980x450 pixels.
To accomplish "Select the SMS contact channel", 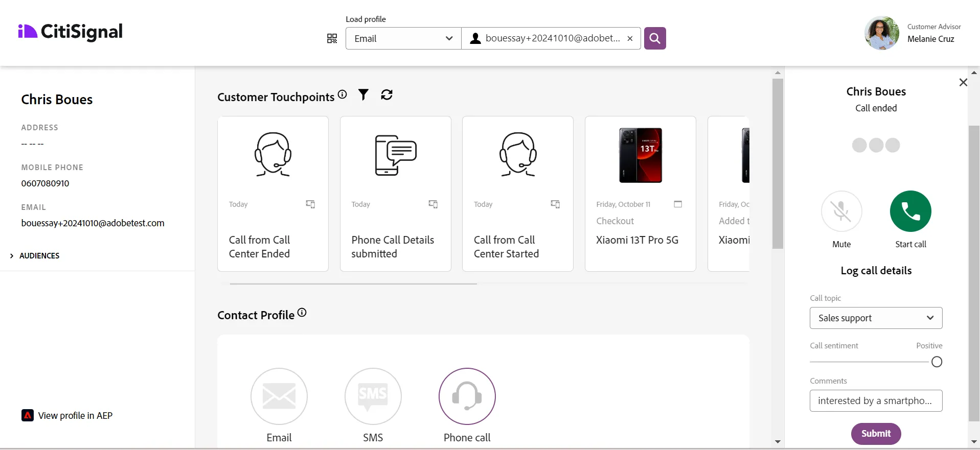I will (373, 396).
